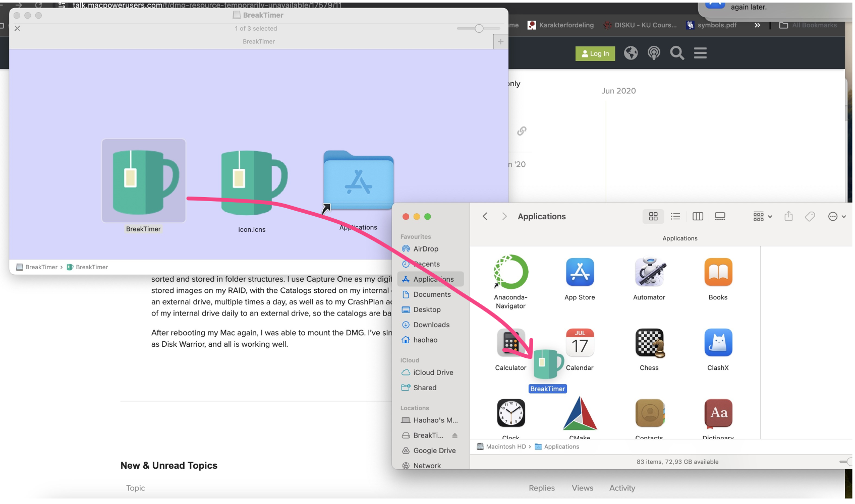Open the Finder group-by dropdown
Viewport: 855px width, 504px height.
762,216
